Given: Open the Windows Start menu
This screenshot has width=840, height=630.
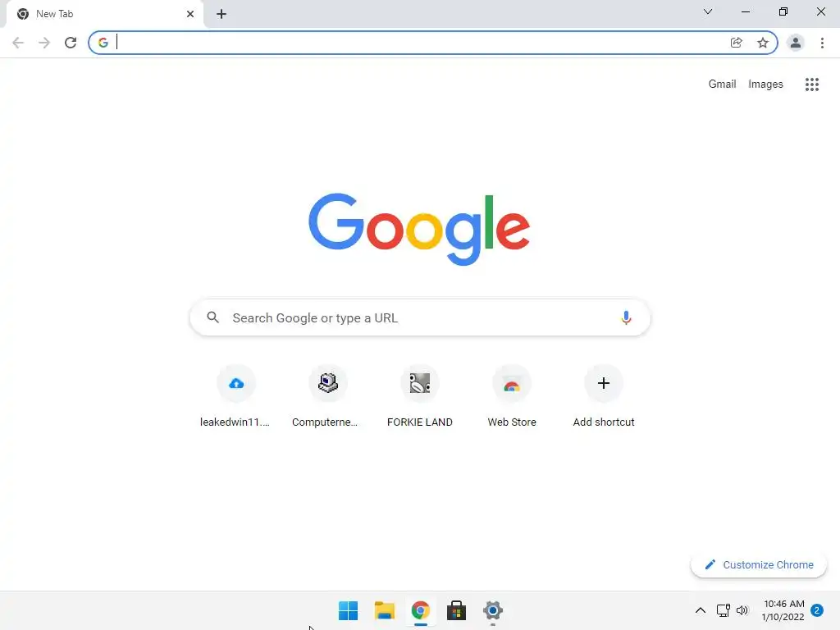Looking at the screenshot, I should (x=348, y=610).
